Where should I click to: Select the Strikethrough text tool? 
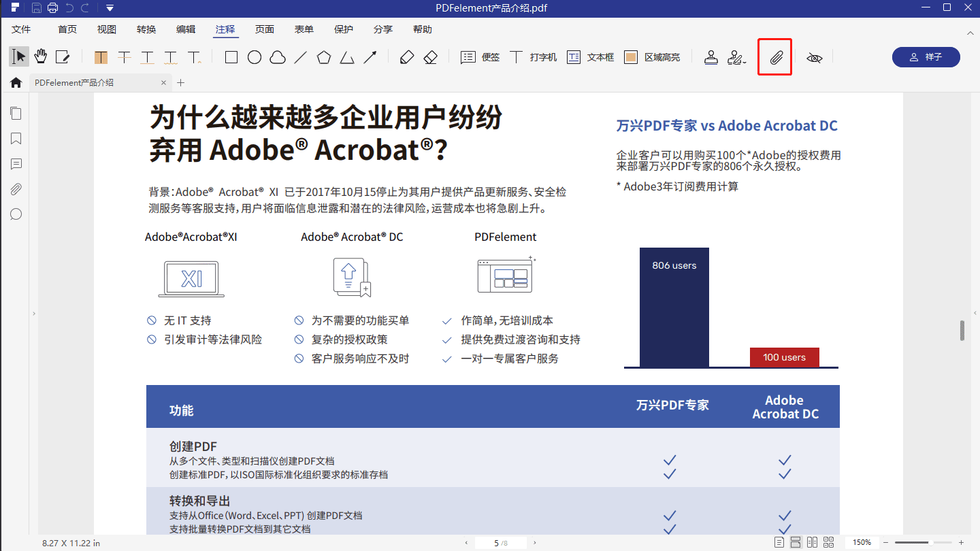pyautogui.click(x=125, y=57)
